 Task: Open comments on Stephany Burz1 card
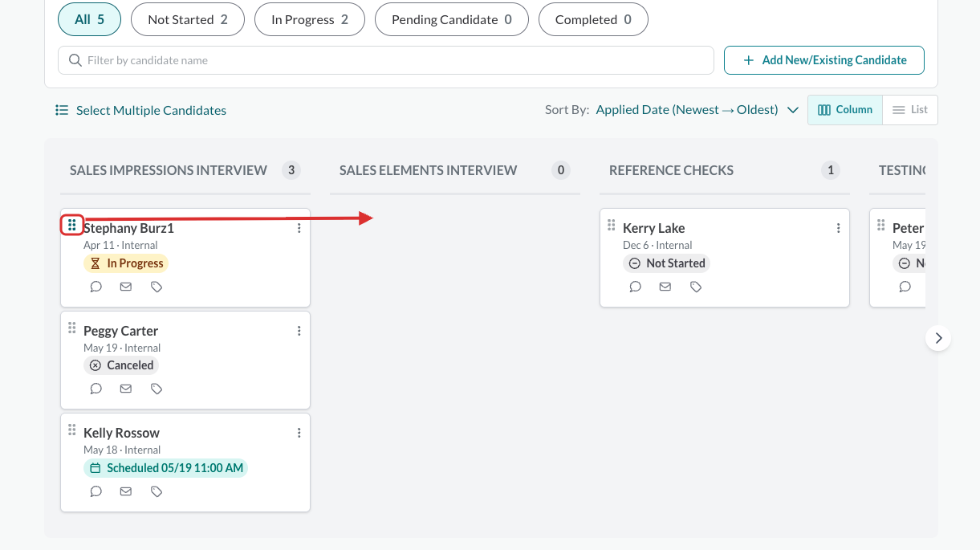(96, 287)
